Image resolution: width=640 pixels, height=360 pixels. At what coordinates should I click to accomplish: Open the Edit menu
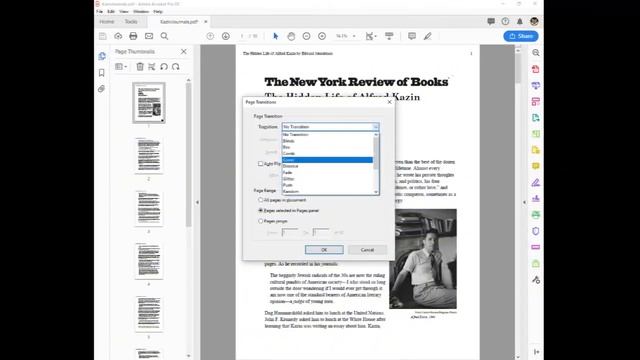click(111, 11)
